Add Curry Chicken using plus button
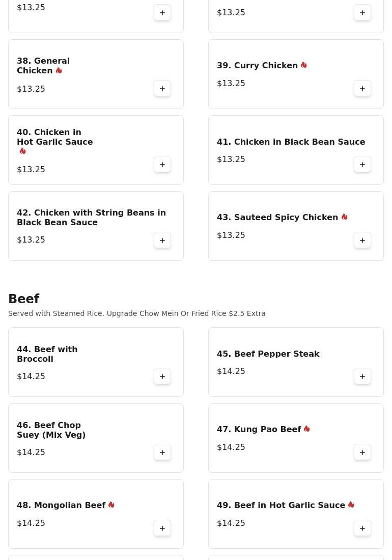The height and width of the screenshot is (560, 392). [x=362, y=89]
